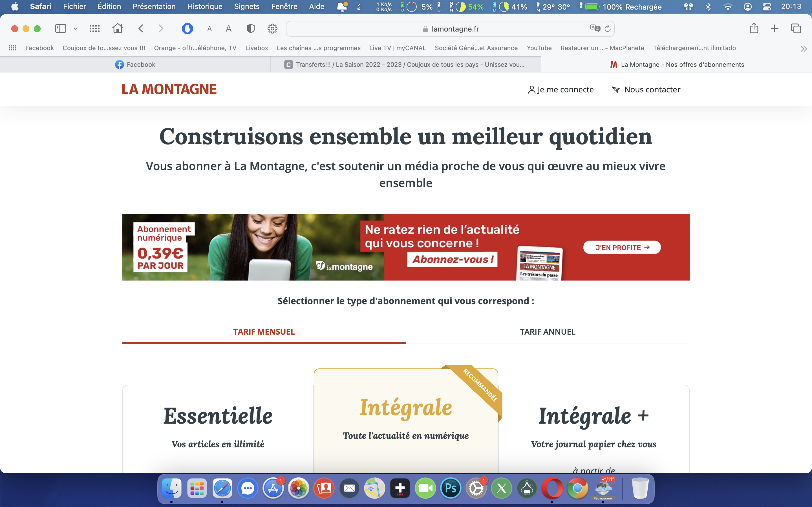
Task: Click the home page icon in toolbar
Action: pos(118,28)
